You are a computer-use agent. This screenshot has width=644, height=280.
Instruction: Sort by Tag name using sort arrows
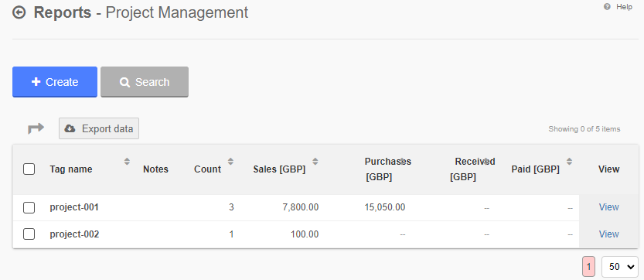click(127, 162)
